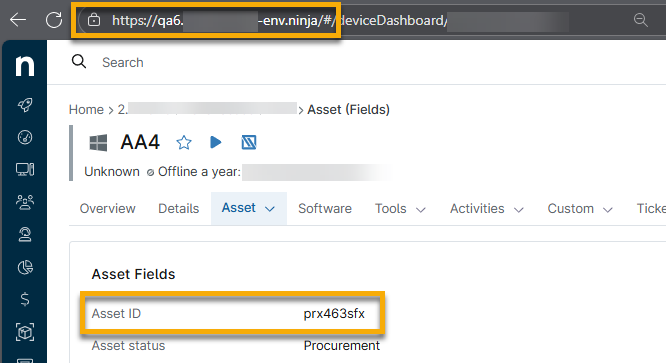Open the browser zoom magnifier icon
The height and width of the screenshot is (363, 666).
click(640, 20)
